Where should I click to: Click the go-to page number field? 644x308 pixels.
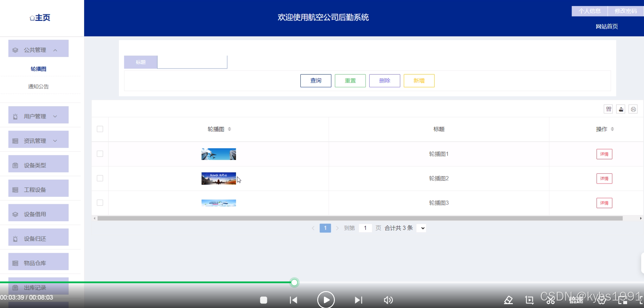[x=365, y=228]
